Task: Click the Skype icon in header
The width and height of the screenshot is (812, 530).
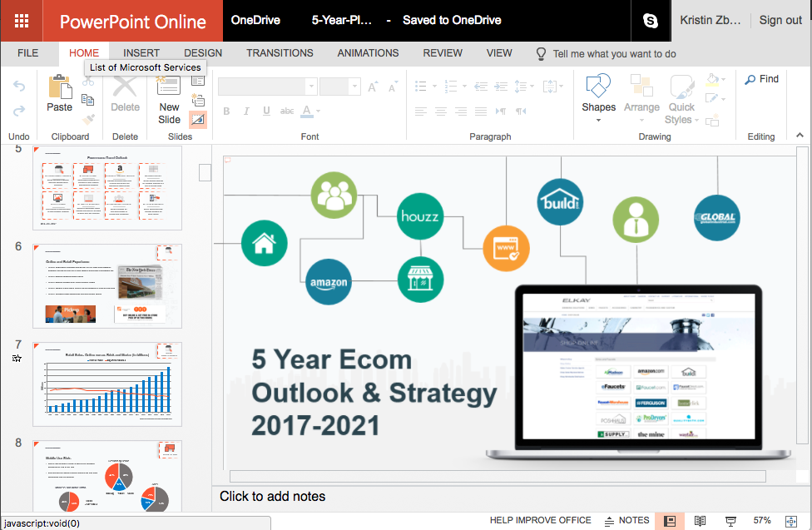Action: [651, 21]
